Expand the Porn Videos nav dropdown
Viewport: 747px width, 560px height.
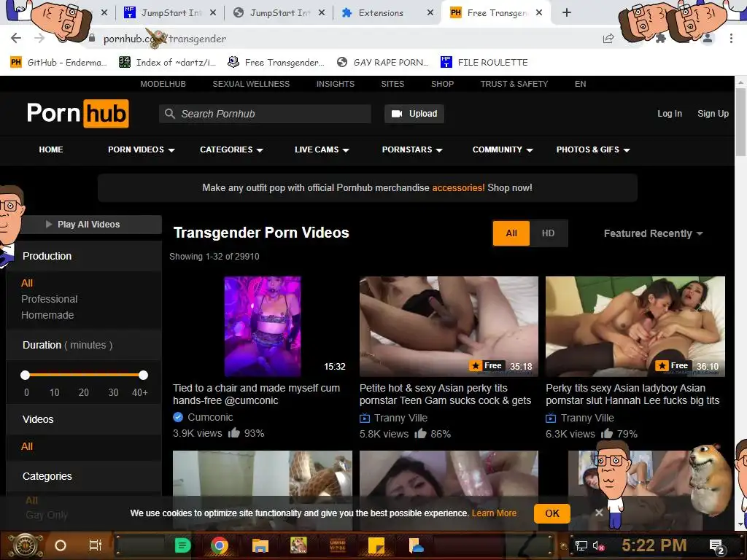pos(141,149)
